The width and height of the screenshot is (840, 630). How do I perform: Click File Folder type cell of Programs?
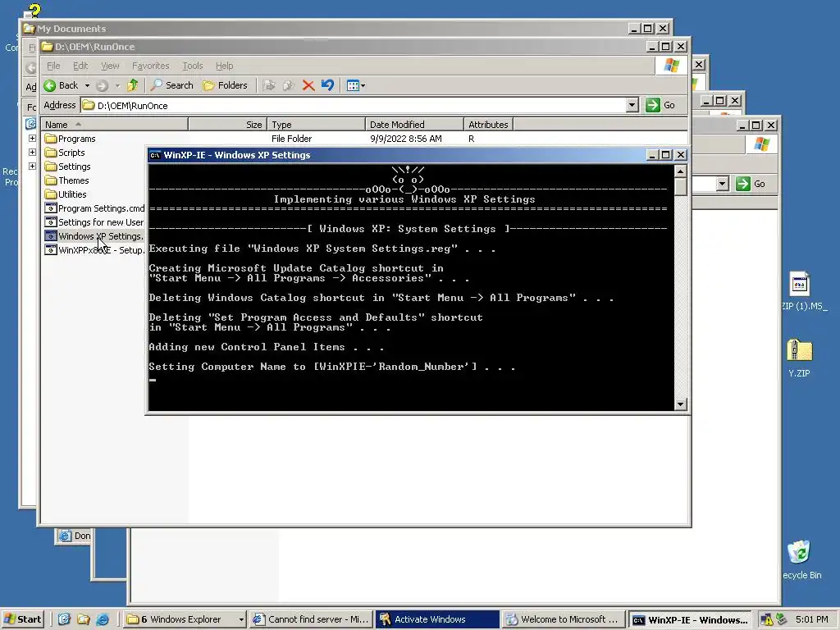pyautogui.click(x=291, y=139)
